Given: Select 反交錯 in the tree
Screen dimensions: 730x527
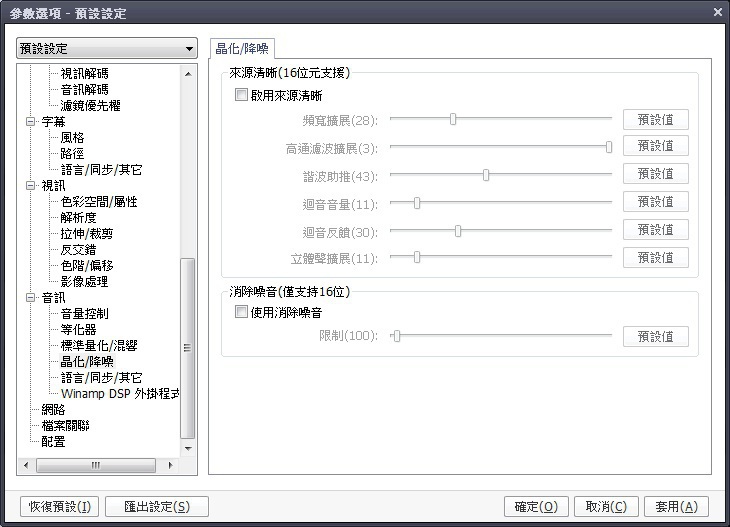Looking at the screenshot, I should coord(78,250).
